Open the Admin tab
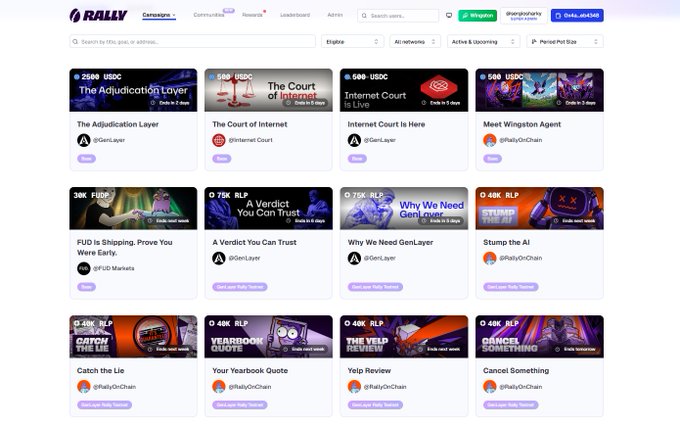Image resolution: width=680 pixels, height=428 pixels. (x=335, y=15)
